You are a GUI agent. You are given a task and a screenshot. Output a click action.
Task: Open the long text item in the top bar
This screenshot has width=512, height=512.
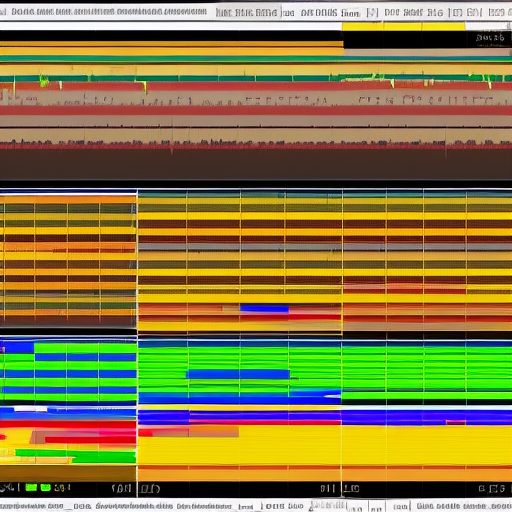coord(109,12)
